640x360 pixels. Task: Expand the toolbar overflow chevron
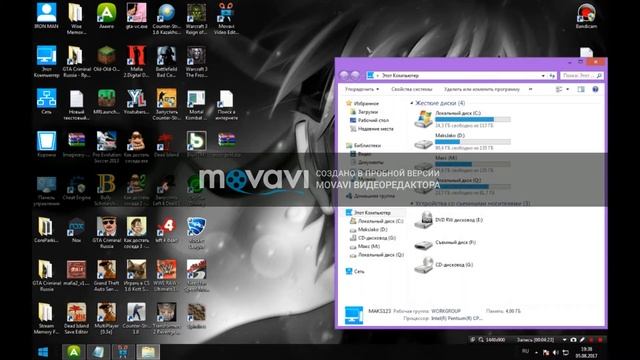[530, 89]
